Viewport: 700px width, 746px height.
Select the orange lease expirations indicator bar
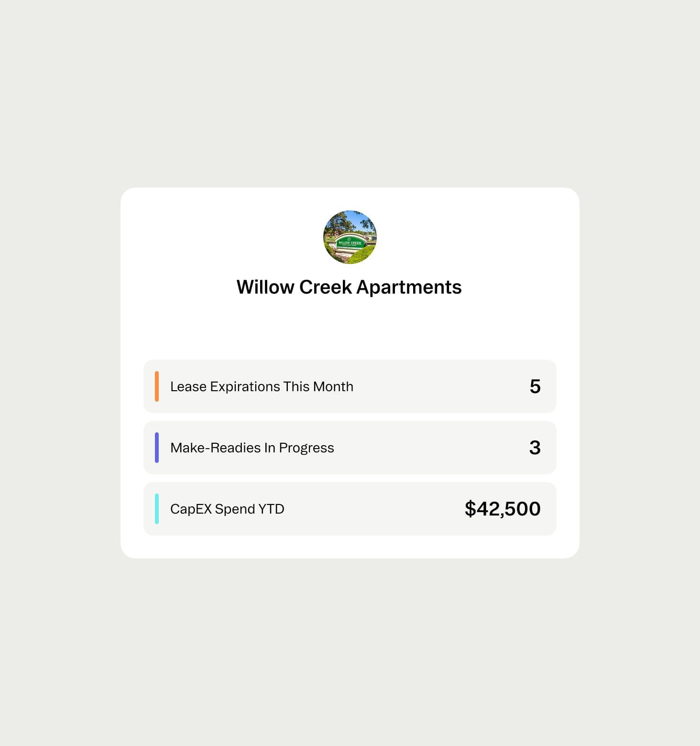pos(157,386)
